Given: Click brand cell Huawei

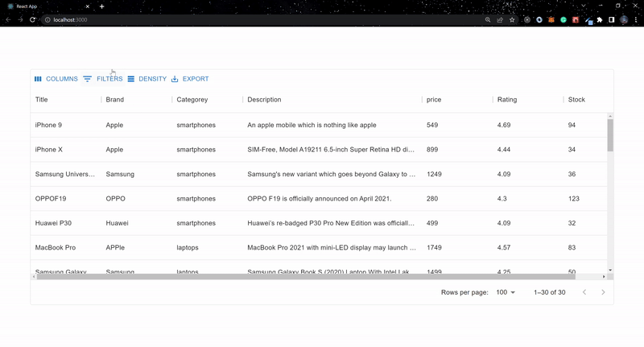Looking at the screenshot, I should pos(117,223).
